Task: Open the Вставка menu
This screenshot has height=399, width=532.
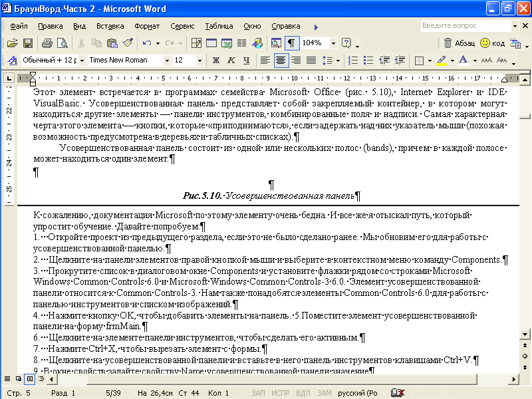Action: coord(110,26)
